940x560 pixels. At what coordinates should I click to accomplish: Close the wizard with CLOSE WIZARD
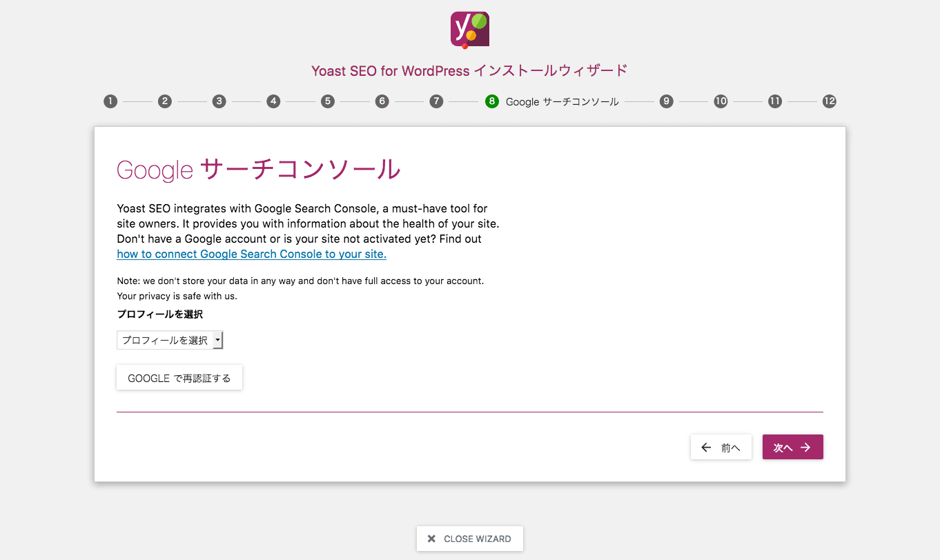click(x=469, y=539)
